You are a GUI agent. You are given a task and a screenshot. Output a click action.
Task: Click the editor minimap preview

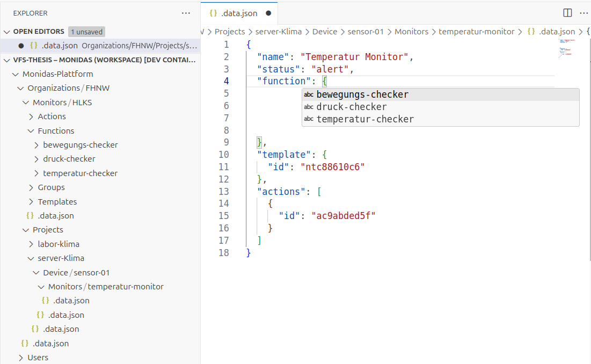pos(566,48)
